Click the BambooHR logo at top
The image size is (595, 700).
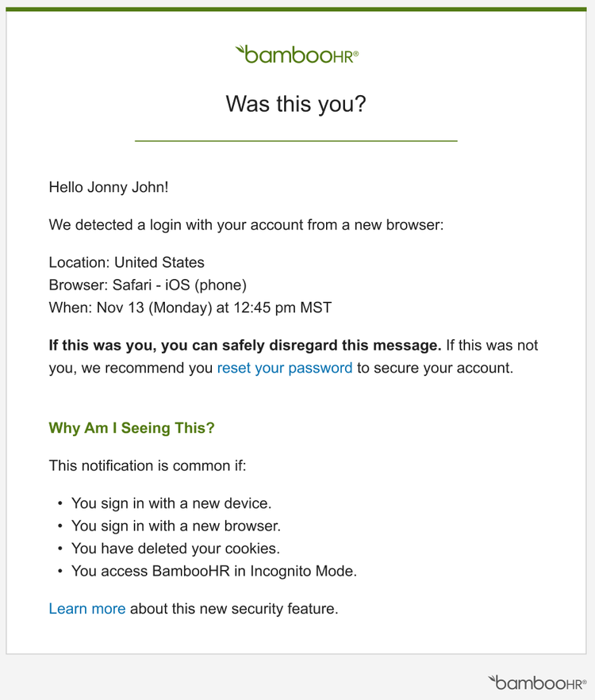[297, 55]
